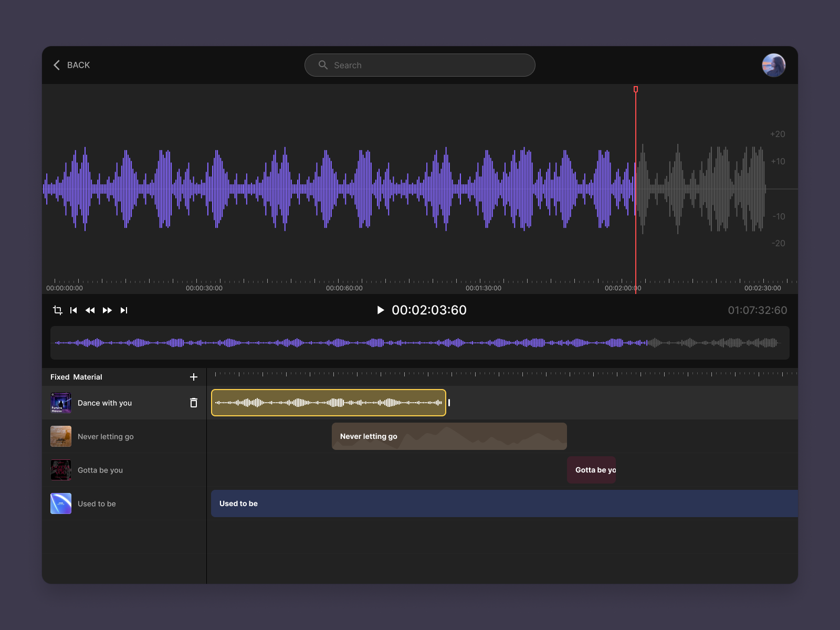840x630 pixels.
Task: Activate the "Used to be" clip row
Action: (x=504, y=503)
